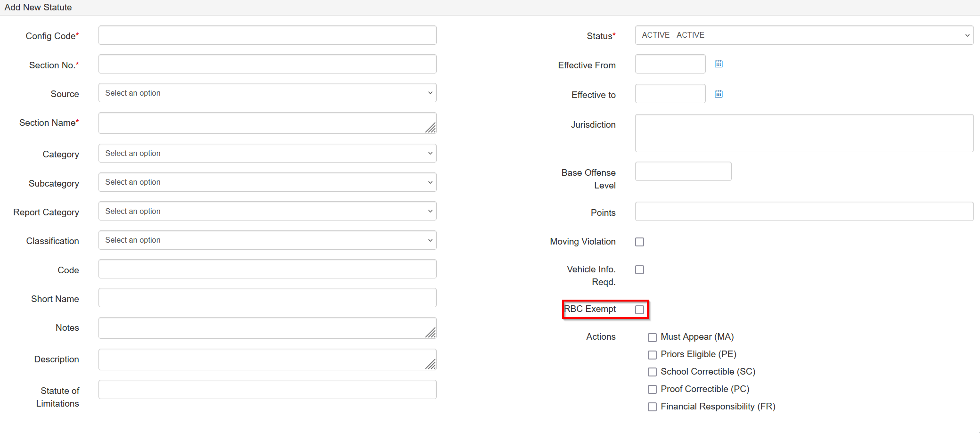This screenshot has height=433, width=980.
Task: Click the Code input field
Action: 267,269
